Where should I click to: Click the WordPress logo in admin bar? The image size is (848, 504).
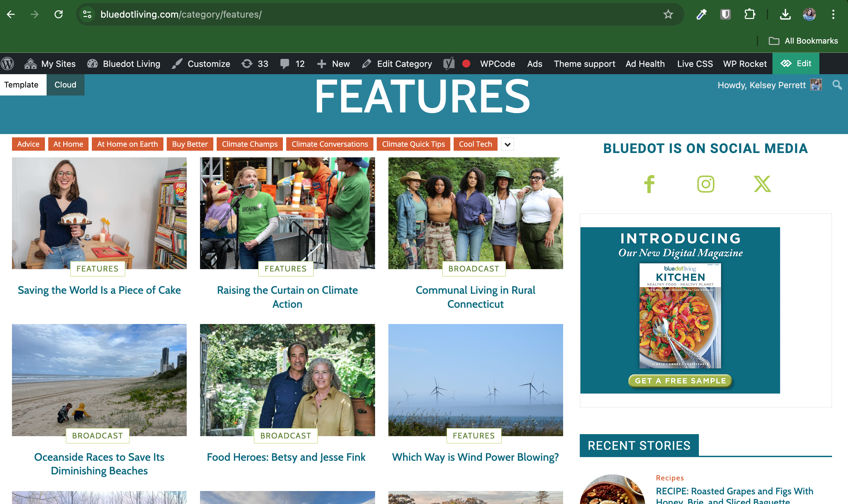8,64
